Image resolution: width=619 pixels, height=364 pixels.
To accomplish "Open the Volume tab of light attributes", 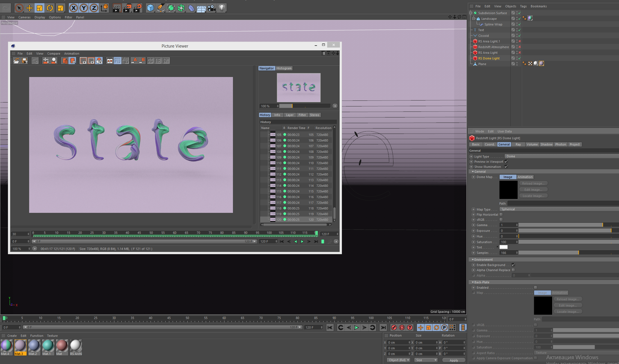I will (532, 144).
